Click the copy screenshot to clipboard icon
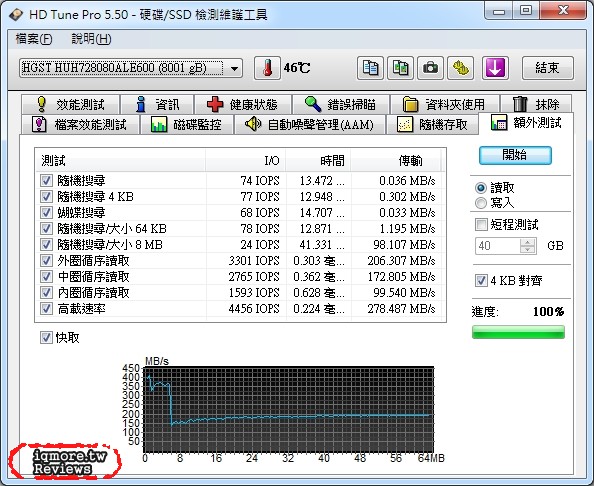Screen dimensions: 594x486 (400, 68)
